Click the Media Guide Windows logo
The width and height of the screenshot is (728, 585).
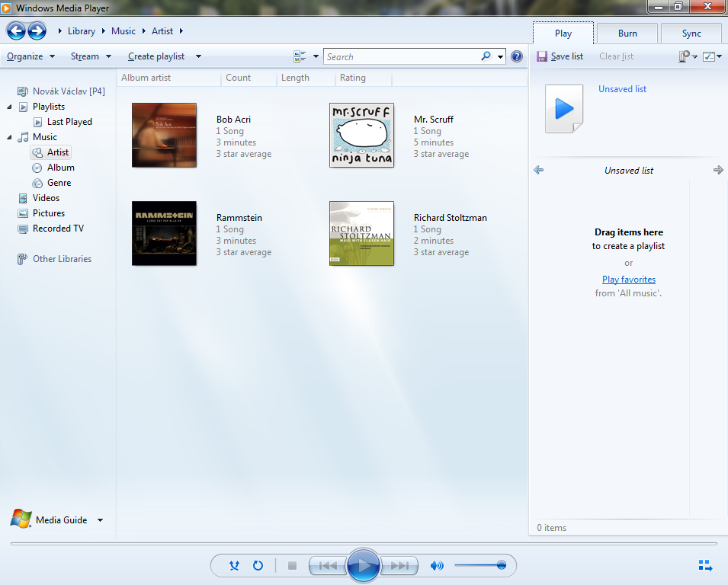tap(21, 519)
